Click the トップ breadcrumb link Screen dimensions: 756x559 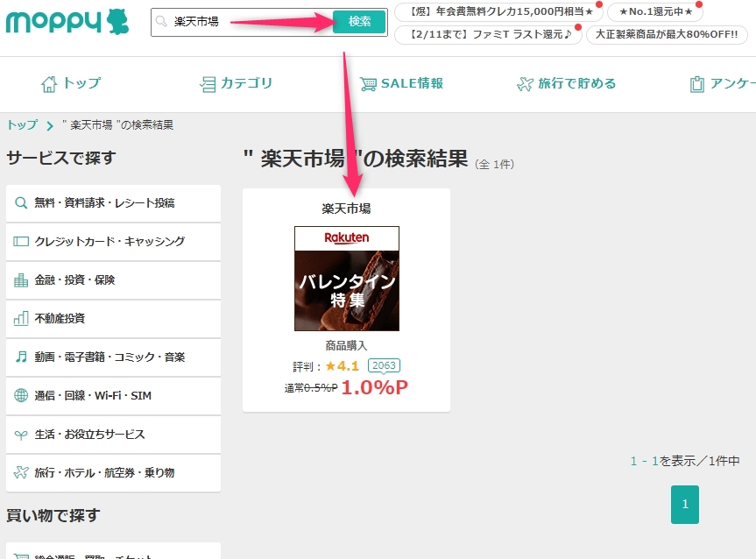pos(22,125)
